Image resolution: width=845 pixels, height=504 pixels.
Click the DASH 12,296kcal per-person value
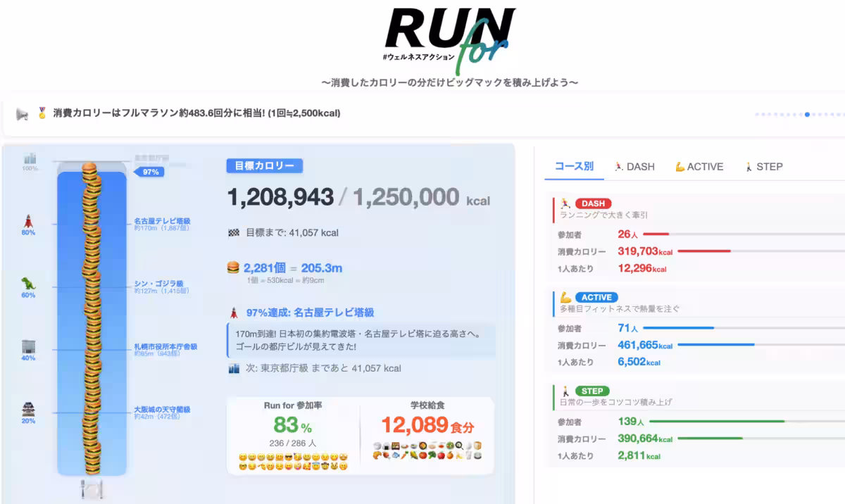click(642, 268)
